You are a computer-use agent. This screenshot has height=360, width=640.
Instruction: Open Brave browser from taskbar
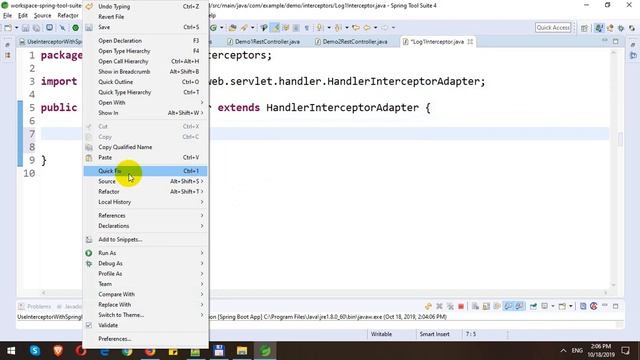pos(58,351)
